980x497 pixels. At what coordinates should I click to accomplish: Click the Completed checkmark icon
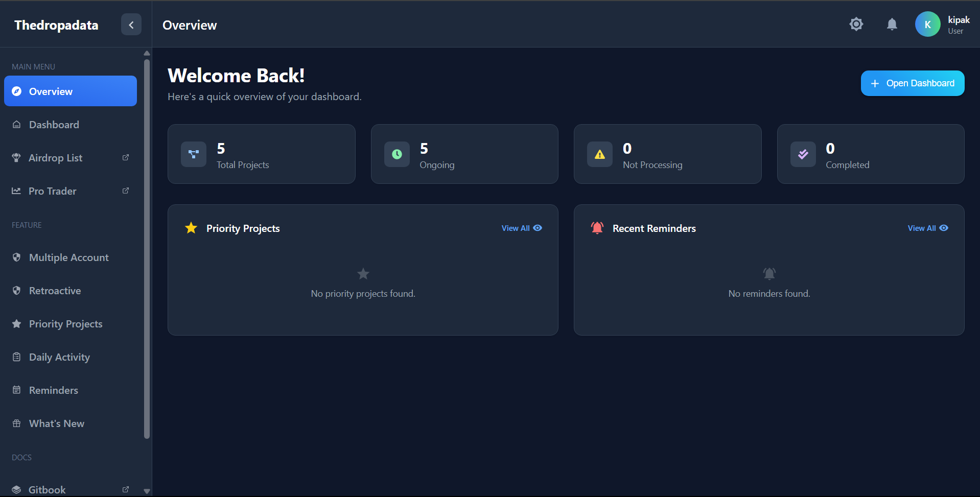point(803,154)
